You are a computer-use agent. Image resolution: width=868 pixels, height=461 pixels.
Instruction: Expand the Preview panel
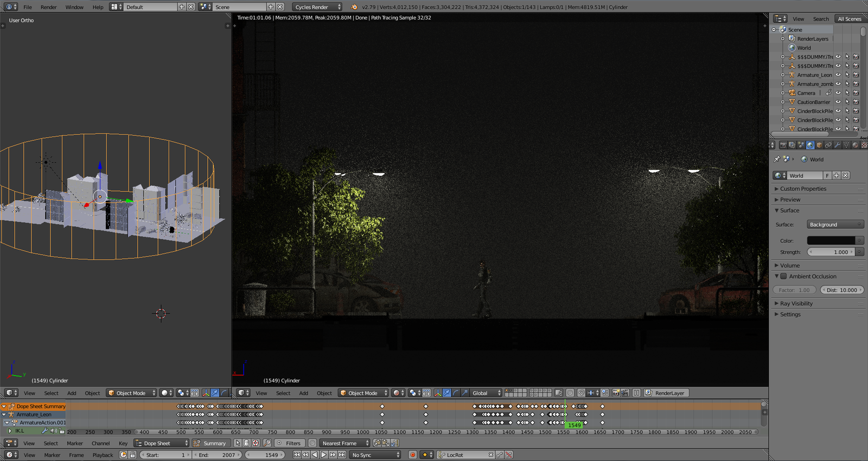[x=790, y=200]
